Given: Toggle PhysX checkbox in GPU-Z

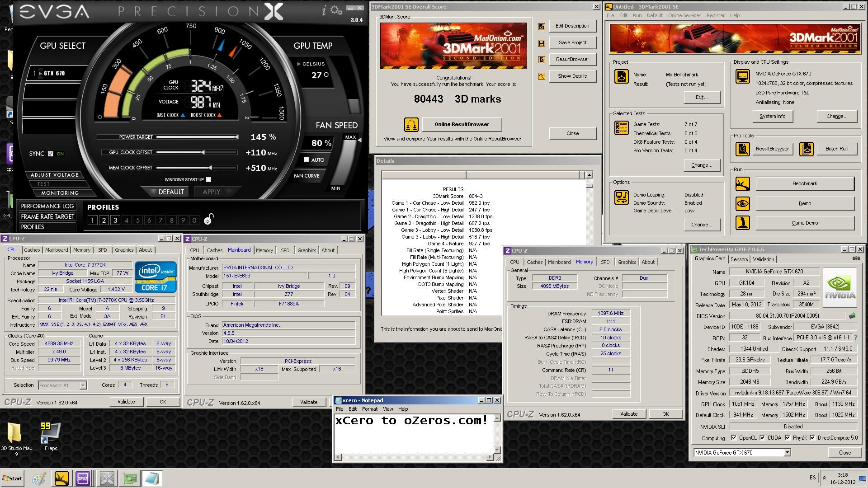Looking at the screenshot, I should tap(788, 437).
